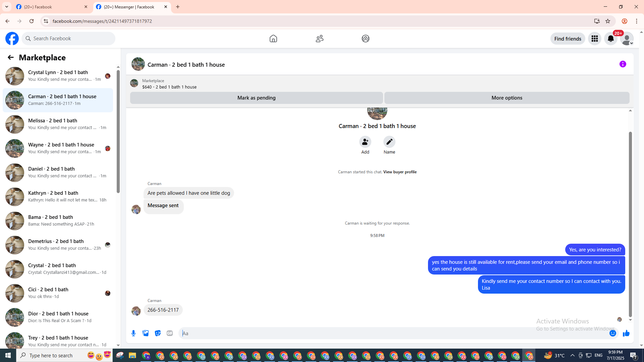Click the 266-516-2117 message bubble
644x362 pixels.
tap(163, 310)
